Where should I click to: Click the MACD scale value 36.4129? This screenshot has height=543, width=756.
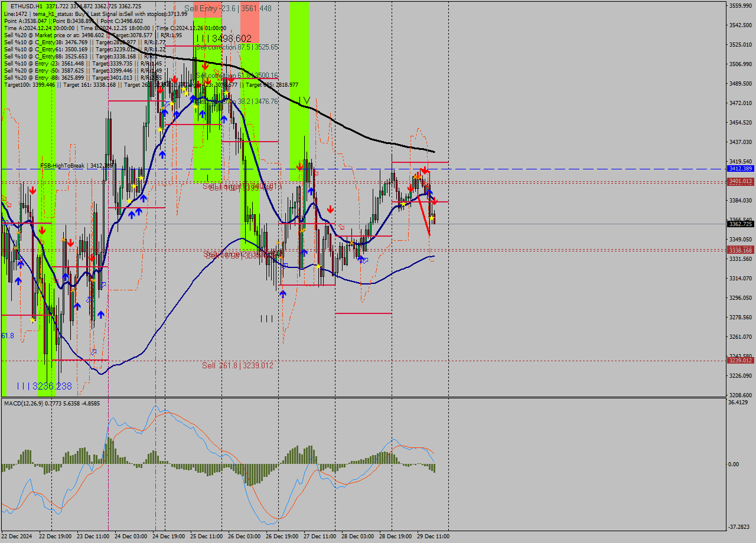pyautogui.click(x=738, y=402)
